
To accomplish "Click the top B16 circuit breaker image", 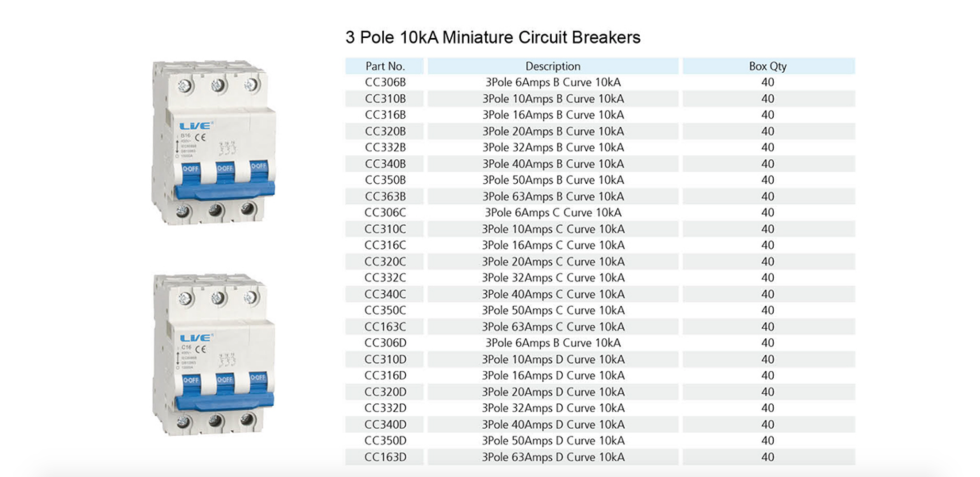I will coord(213,142).
